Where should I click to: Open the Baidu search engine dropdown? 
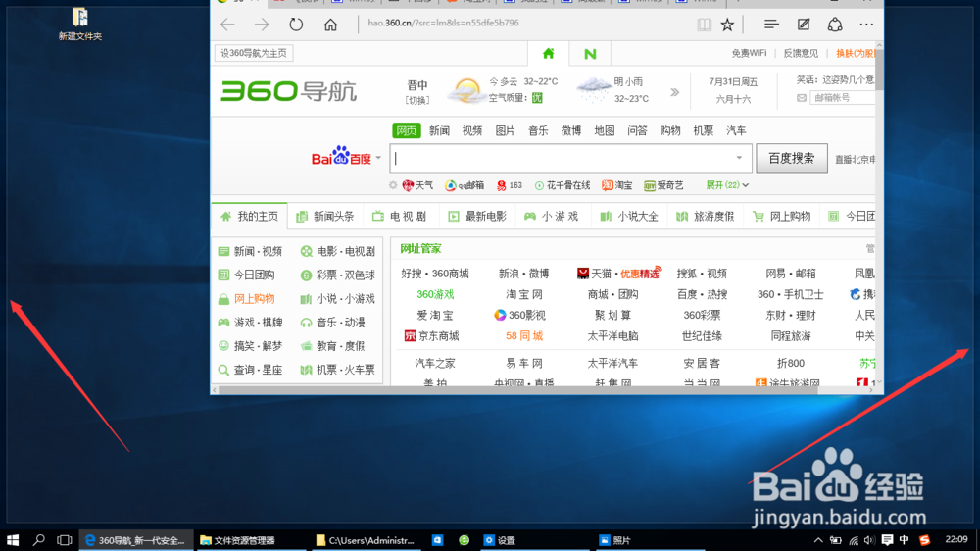[x=378, y=158]
